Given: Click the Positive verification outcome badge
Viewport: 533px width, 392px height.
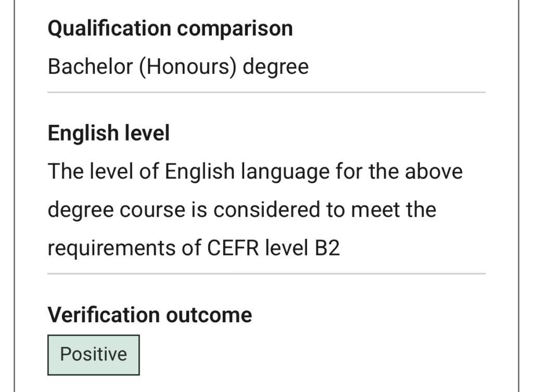Looking at the screenshot, I should (94, 355).
